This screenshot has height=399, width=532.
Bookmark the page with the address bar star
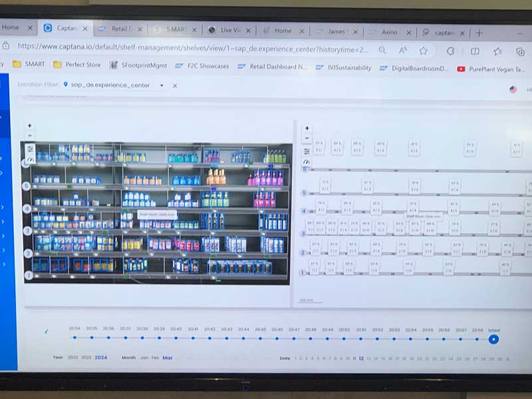pos(422,49)
